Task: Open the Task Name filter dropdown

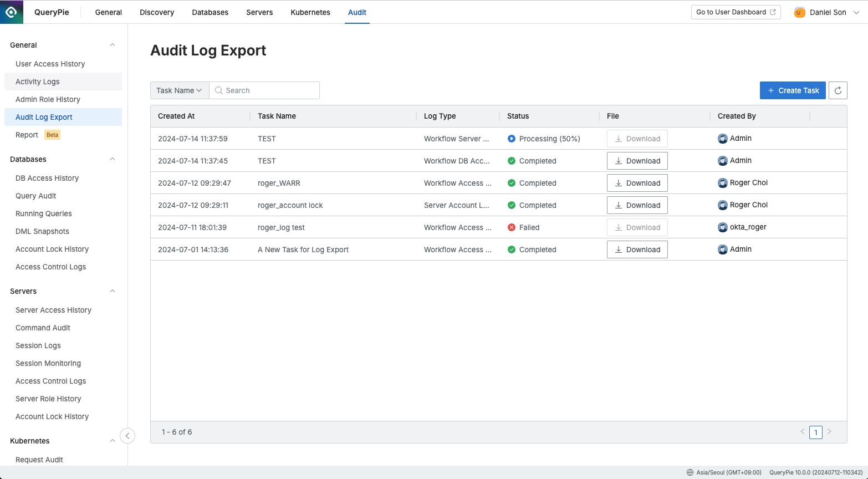Action: [x=179, y=90]
